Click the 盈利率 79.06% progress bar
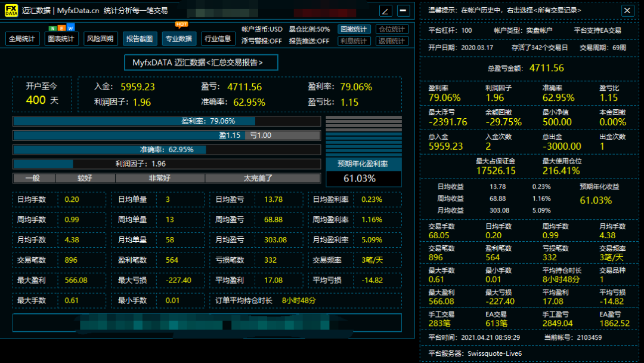The image size is (644, 363). point(167,121)
